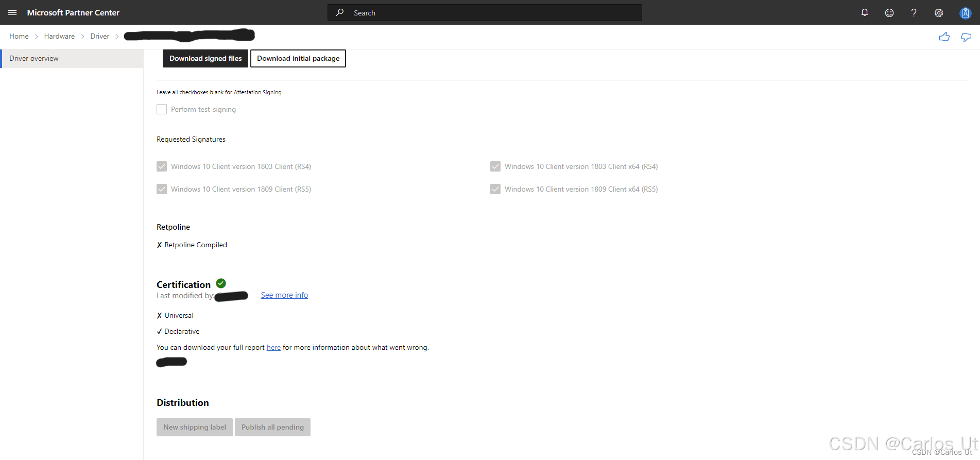Image resolution: width=980 pixels, height=460 pixels.
Task: Go to Driver breadcrumb
Action: tap(100, 36)
